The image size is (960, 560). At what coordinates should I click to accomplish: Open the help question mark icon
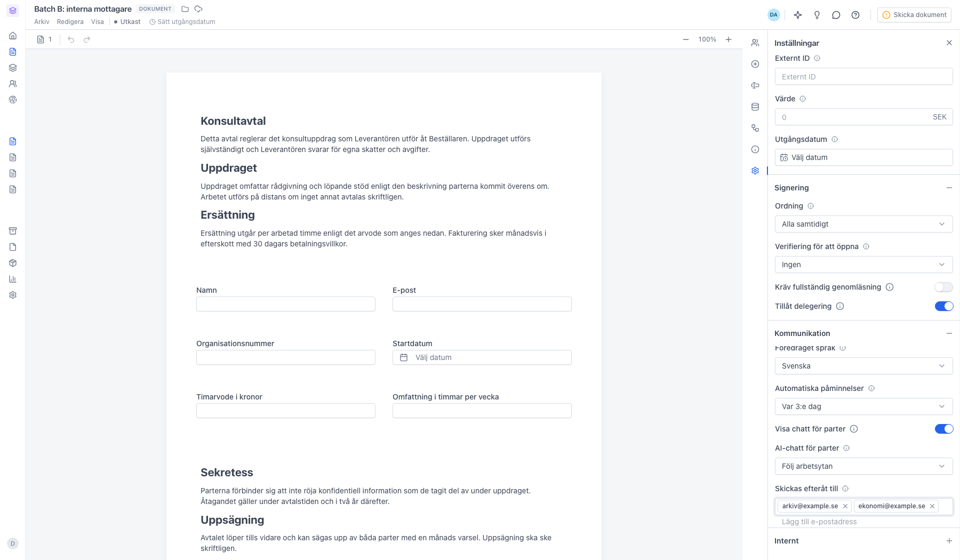[x=855, y=15]
